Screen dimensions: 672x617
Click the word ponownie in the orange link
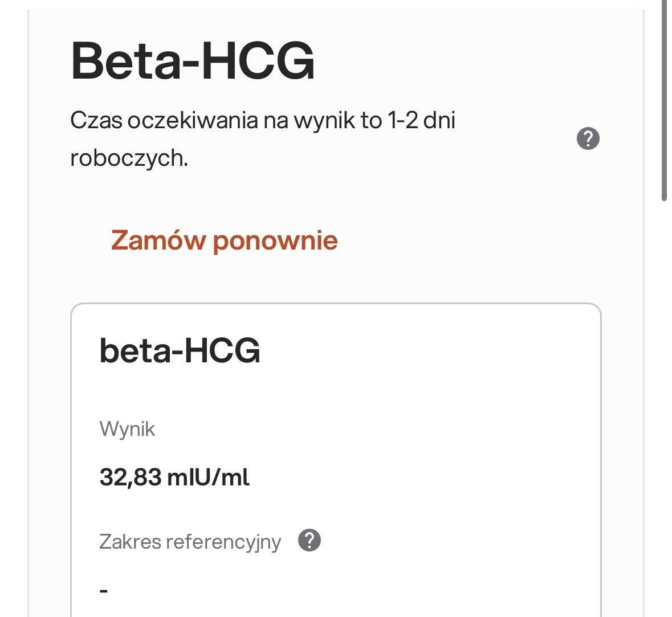pyautogui.click(x=275, y=240)
